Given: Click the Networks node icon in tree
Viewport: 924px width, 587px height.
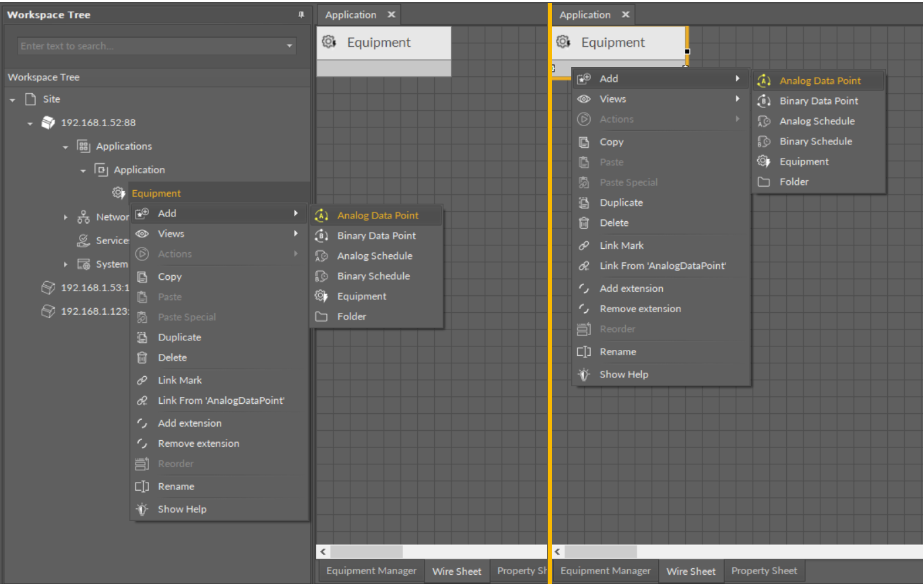Looking at the screenshot, I should (83, 217).
